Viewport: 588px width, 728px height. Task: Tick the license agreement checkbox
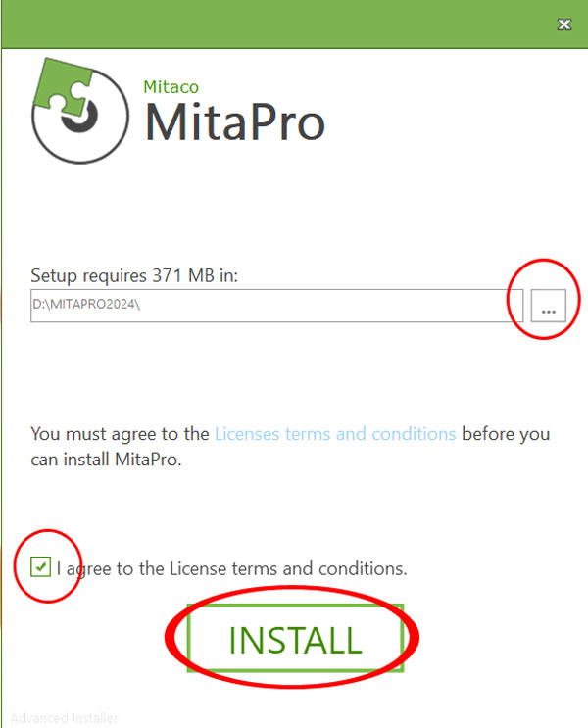point(40,567)
